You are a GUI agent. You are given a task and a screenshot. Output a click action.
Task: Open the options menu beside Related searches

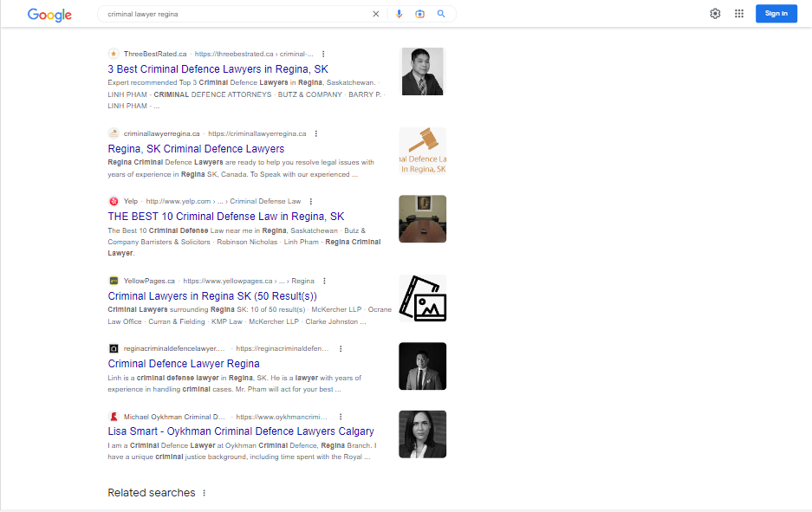point(205,492)
